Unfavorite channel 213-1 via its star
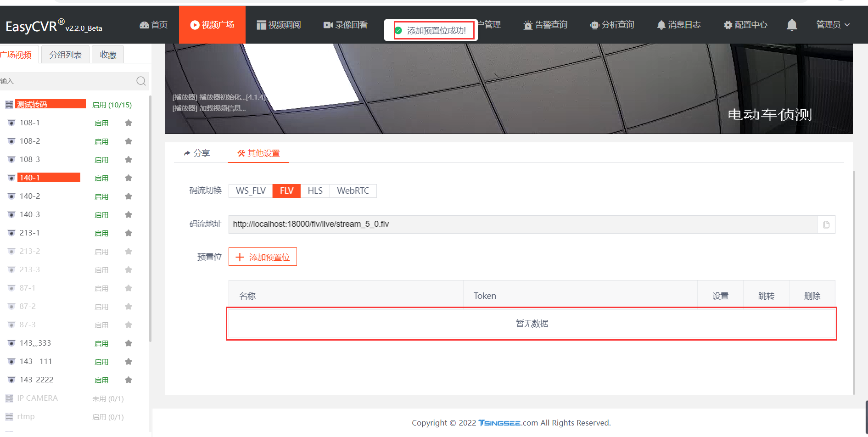 coord(128,233)
